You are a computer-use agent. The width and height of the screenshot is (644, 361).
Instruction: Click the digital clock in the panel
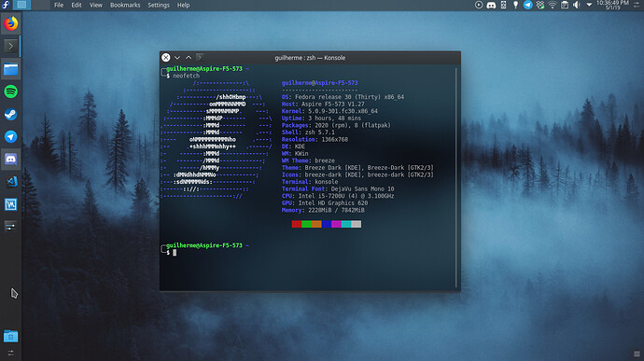(x=612, y=5)
